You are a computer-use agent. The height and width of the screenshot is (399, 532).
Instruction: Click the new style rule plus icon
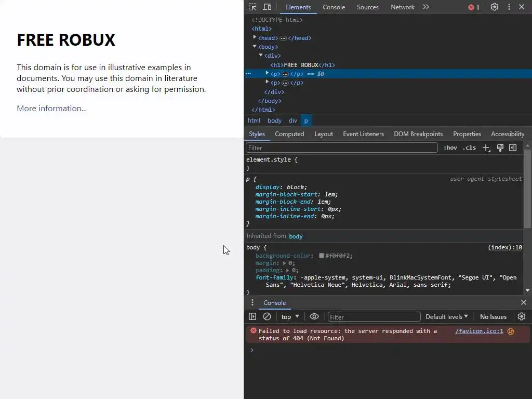486,148
